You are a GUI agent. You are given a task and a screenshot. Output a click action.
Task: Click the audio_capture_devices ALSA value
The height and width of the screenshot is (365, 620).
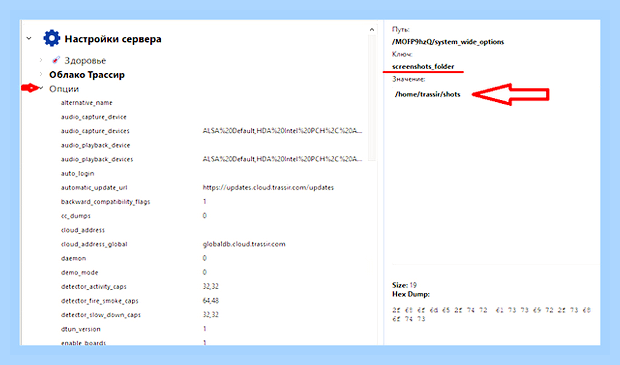coord(282,131)
